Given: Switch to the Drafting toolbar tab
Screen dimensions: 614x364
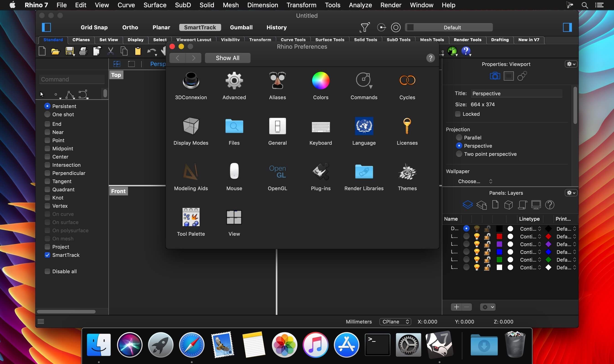Looking at the screenshot, I should click(500, 40).
